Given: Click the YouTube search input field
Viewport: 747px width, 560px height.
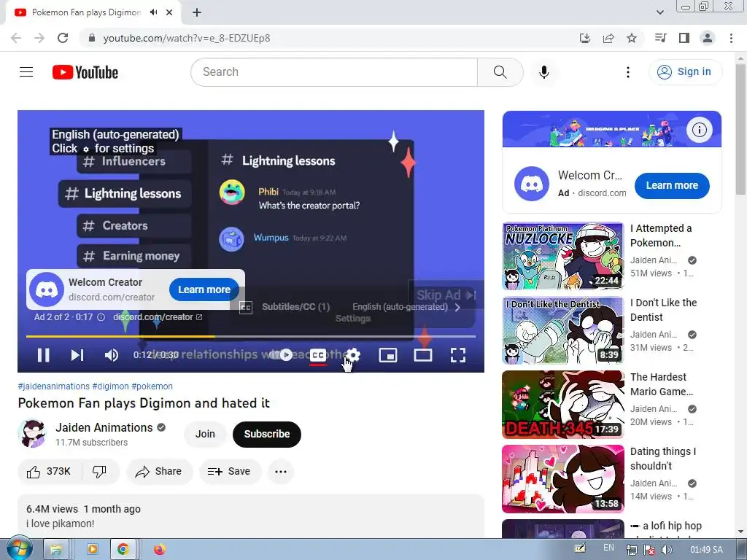Looking at the screenshot, I should (x=334, y=72).
